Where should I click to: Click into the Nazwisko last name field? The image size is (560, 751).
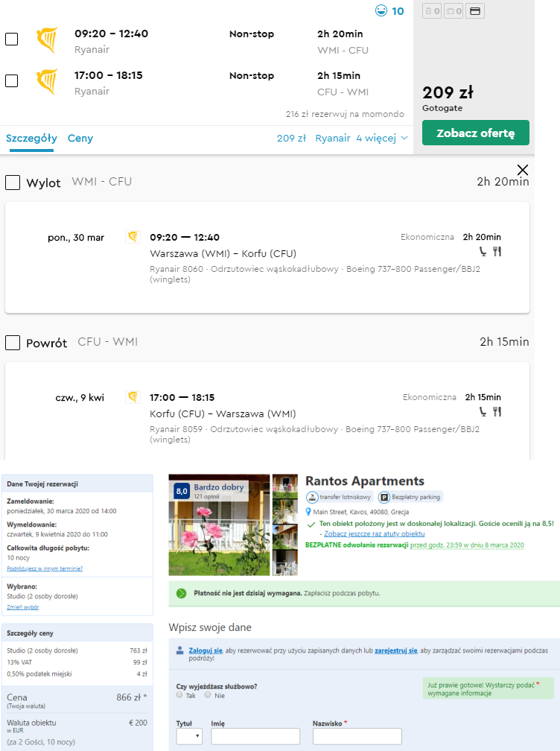tap(357, 735)
